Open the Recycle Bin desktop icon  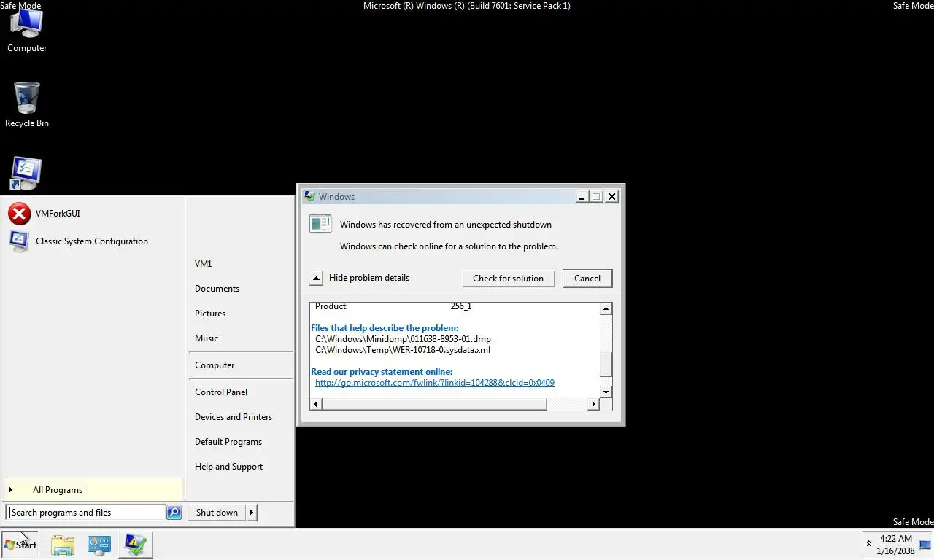[x=27, y=105]
